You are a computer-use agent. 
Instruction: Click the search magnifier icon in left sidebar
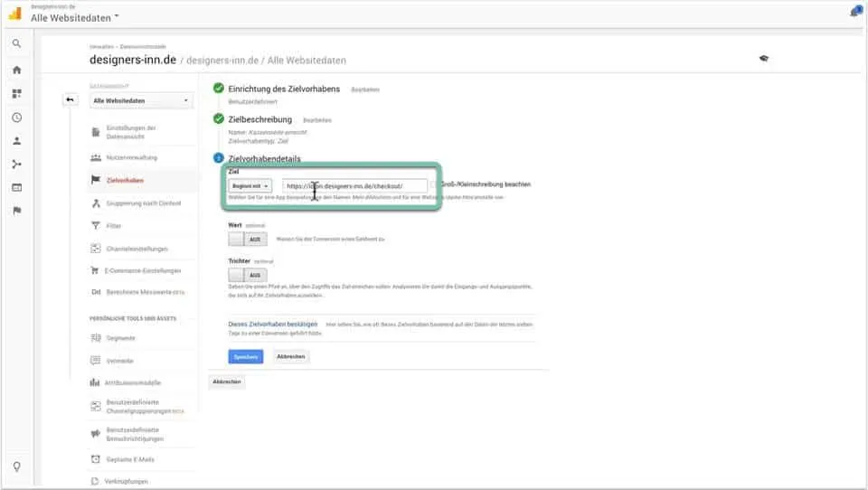16,43
